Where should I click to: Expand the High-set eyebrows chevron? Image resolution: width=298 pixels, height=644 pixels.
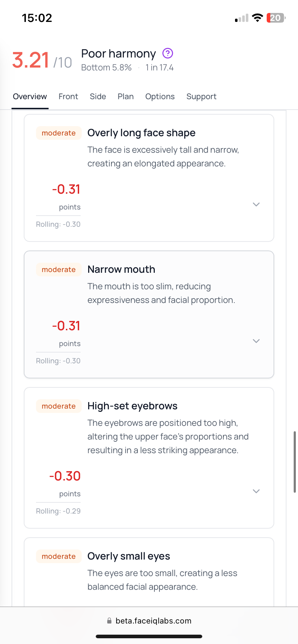[x=256, y=491]
